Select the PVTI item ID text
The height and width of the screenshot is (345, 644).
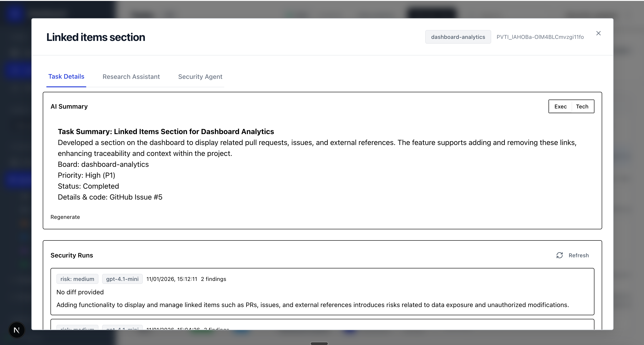(540, 37)
